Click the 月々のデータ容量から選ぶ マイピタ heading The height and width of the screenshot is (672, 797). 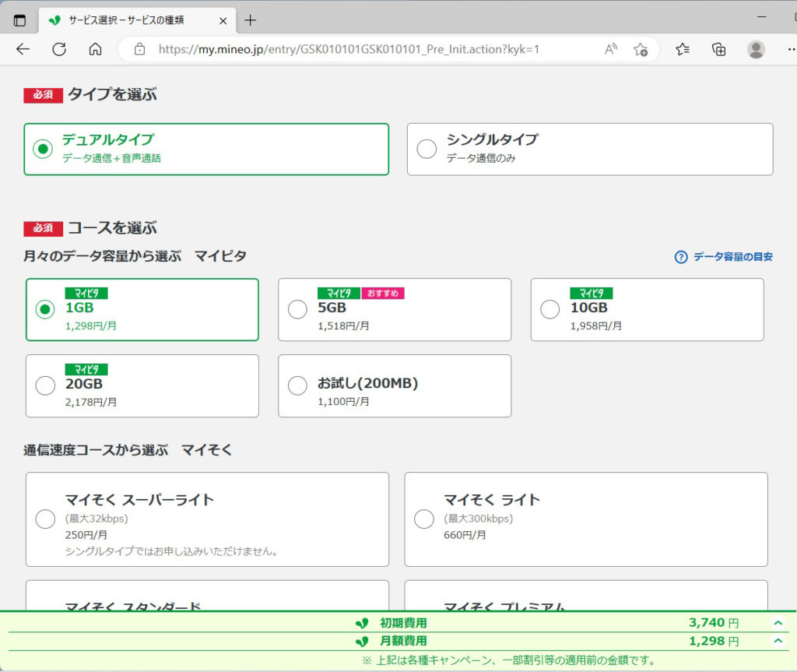tap(135, 256)
